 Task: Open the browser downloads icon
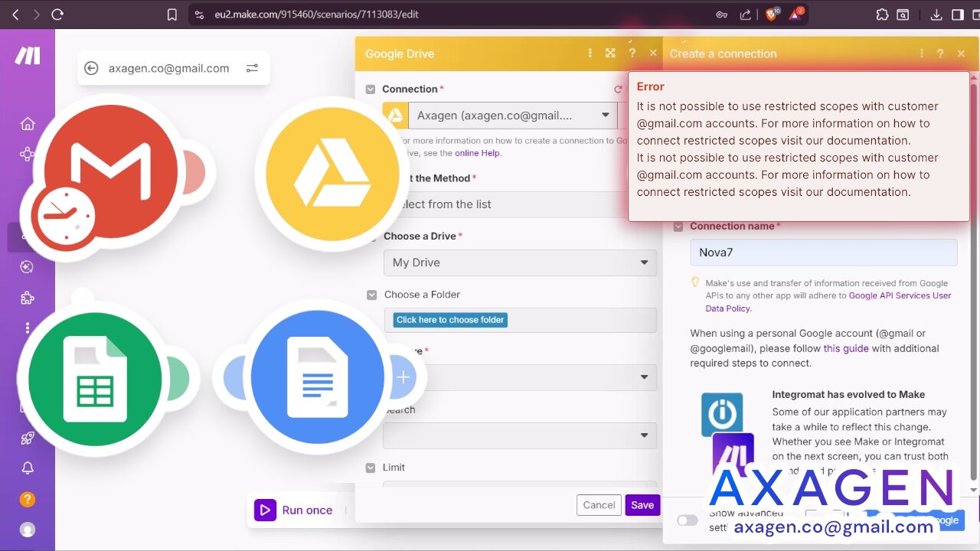pos(936,15)
